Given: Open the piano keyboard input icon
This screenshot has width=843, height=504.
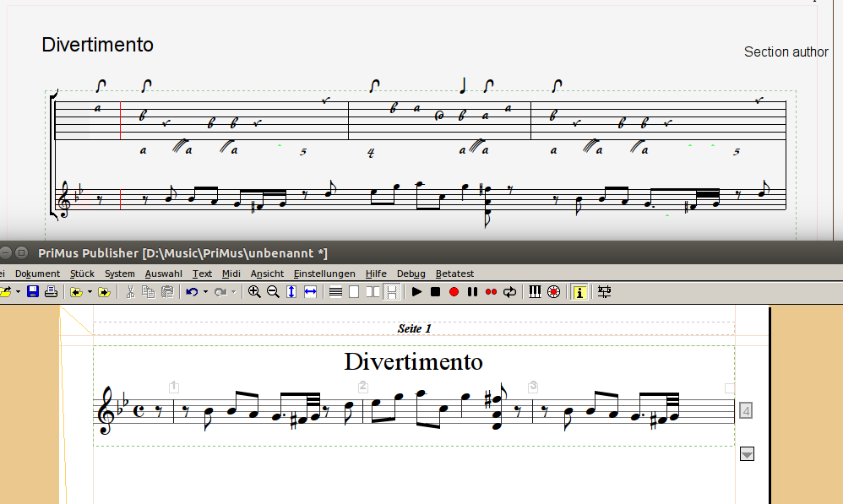Looking at the screenshot, I should coord(535,292).
